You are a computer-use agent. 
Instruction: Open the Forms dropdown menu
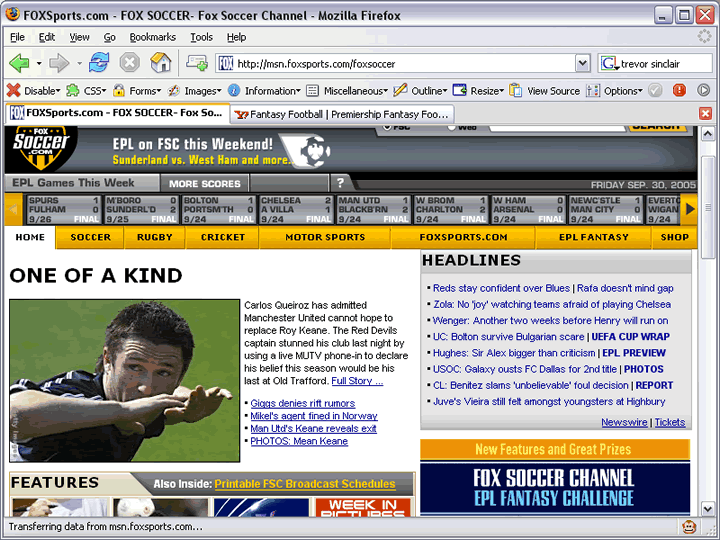pos(159,91)
